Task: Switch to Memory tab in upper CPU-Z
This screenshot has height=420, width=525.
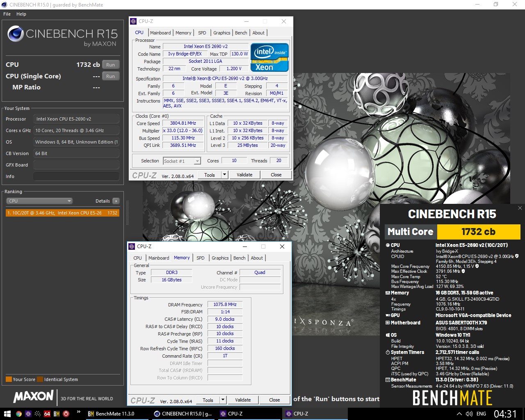Action: pyautogui.click(x=183, y=33)
